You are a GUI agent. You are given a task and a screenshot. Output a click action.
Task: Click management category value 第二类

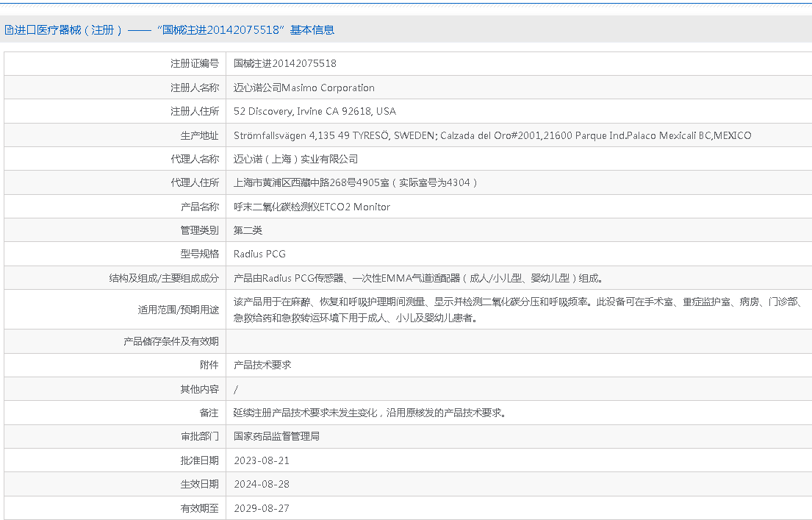[248, 230]
